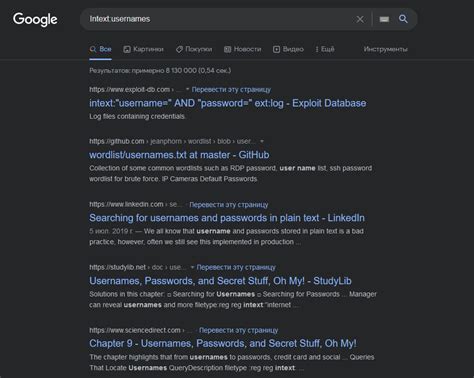Clear the search box with X icon

pyautogui.click(x=360, y=19)
